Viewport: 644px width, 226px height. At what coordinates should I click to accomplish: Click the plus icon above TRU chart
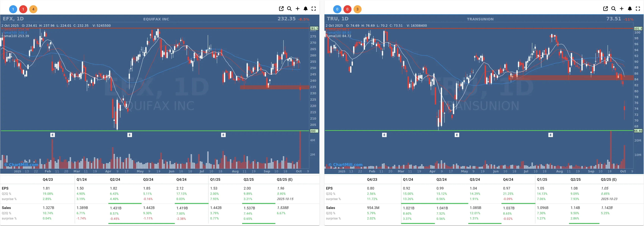click(622, 9)
